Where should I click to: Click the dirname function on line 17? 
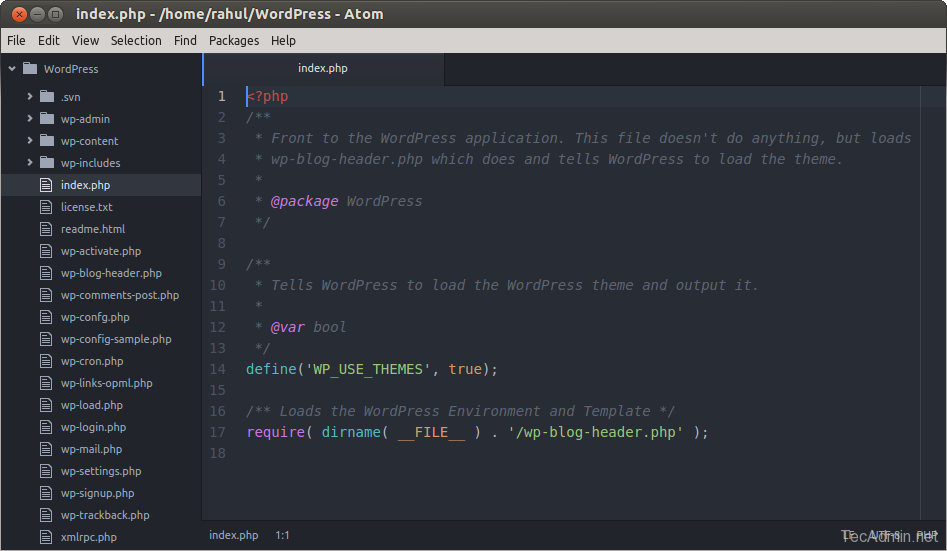click(x=351, y=432)
